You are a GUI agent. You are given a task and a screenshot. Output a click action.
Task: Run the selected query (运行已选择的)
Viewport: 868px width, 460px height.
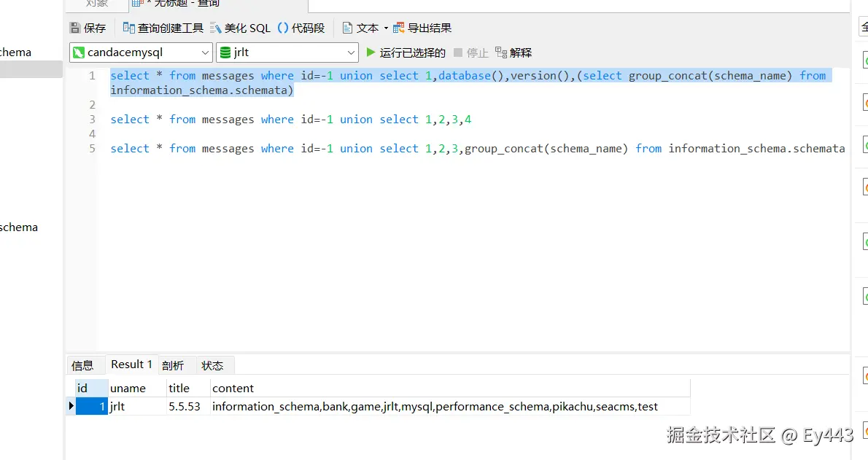click(x=406, y=52)
